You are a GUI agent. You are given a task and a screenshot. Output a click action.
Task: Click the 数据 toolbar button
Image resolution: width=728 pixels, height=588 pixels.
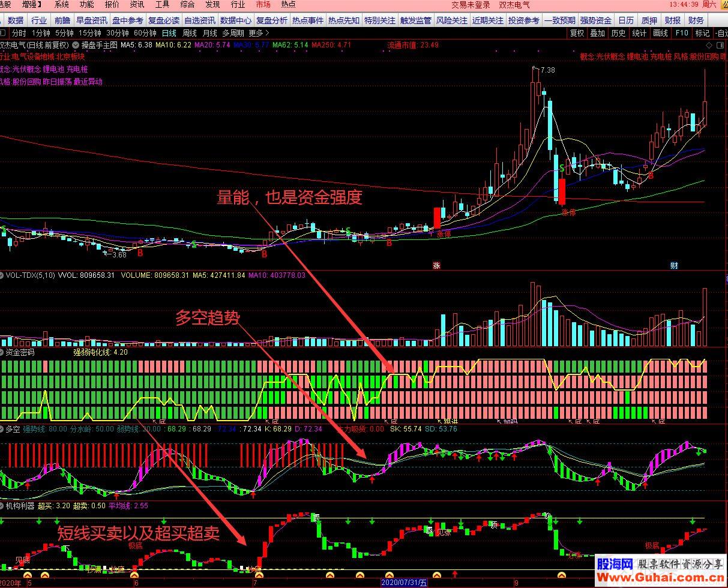point(16,20)
